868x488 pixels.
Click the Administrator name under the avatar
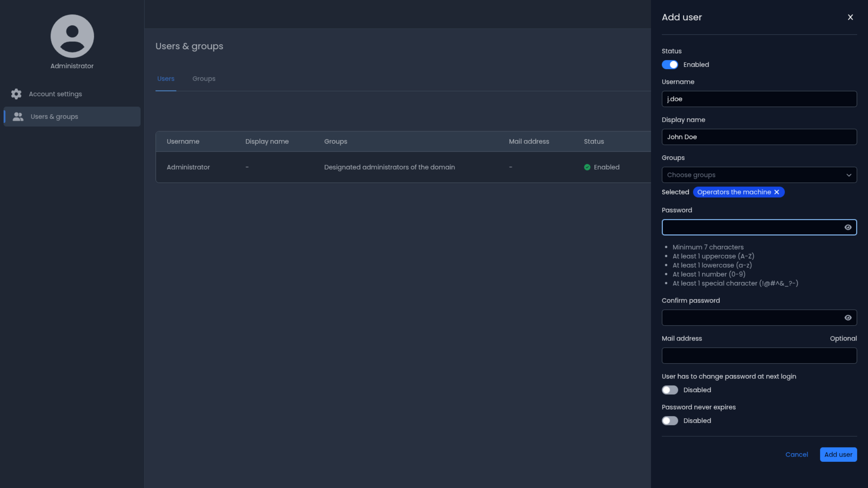(x=72, y=66)
